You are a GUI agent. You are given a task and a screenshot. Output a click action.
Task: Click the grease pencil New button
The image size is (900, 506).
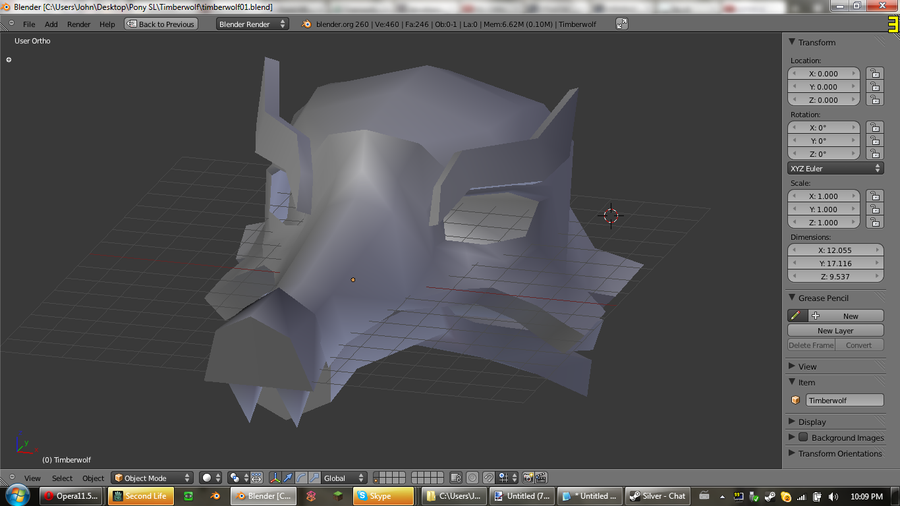coord(846,316)
